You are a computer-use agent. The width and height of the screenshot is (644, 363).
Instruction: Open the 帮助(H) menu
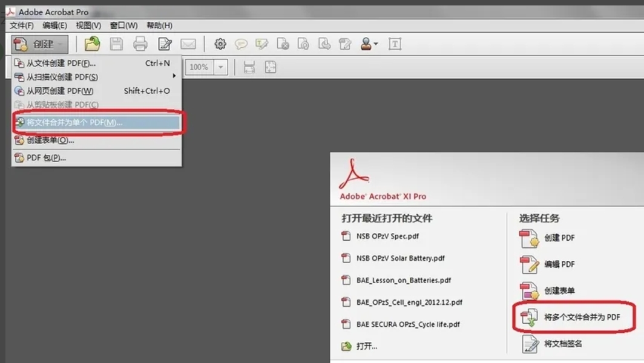[x=159, y=25]
